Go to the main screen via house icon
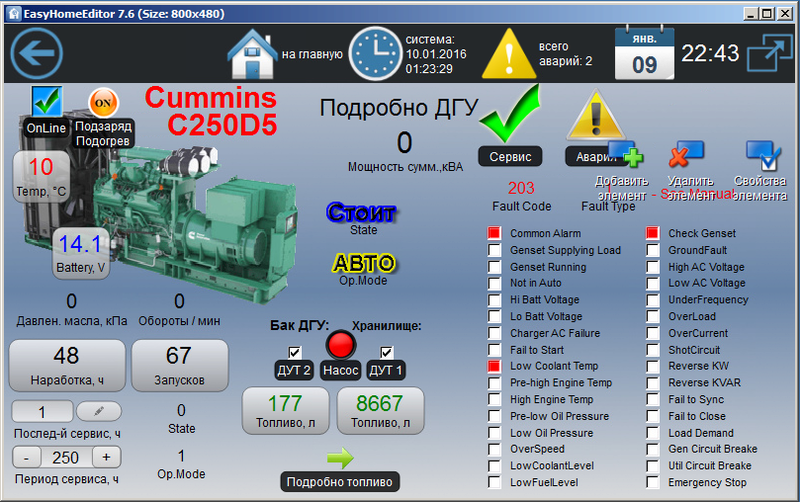This screenshot has height=502, width=800. pos(251,54)
